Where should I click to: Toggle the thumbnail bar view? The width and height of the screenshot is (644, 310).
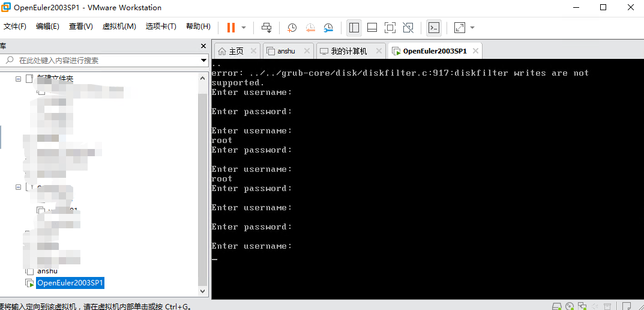(x=372, y=27)
